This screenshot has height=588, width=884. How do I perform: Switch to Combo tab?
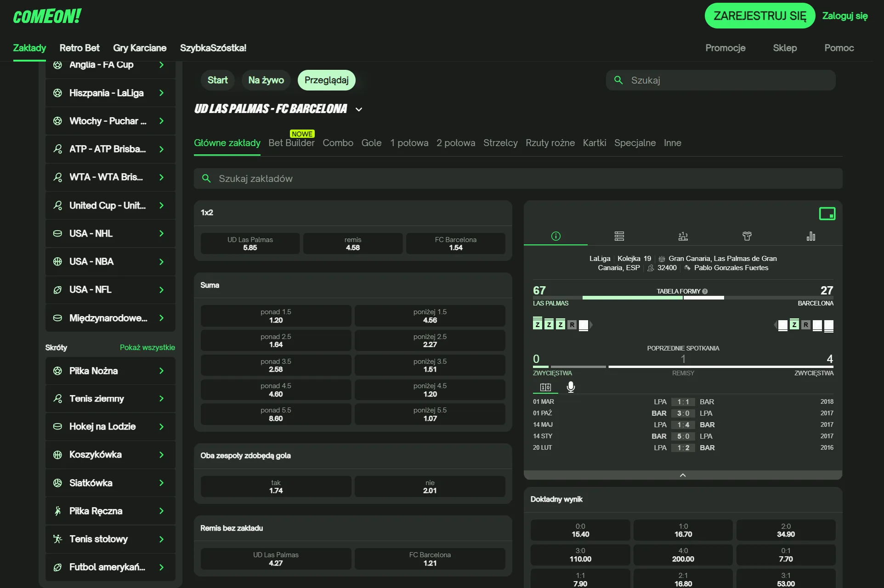pyautogui.click(x=338, y=143)
